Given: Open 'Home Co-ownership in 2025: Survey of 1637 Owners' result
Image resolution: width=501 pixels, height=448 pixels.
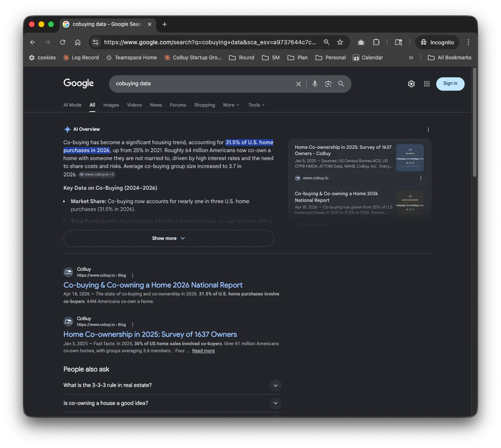Looking at the screenshot, I should [150, 334].
